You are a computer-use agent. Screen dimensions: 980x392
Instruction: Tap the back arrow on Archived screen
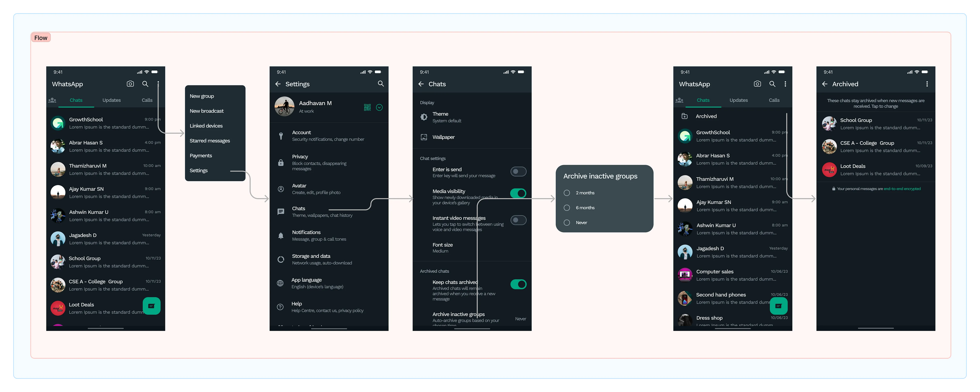[x=824, y=84]
